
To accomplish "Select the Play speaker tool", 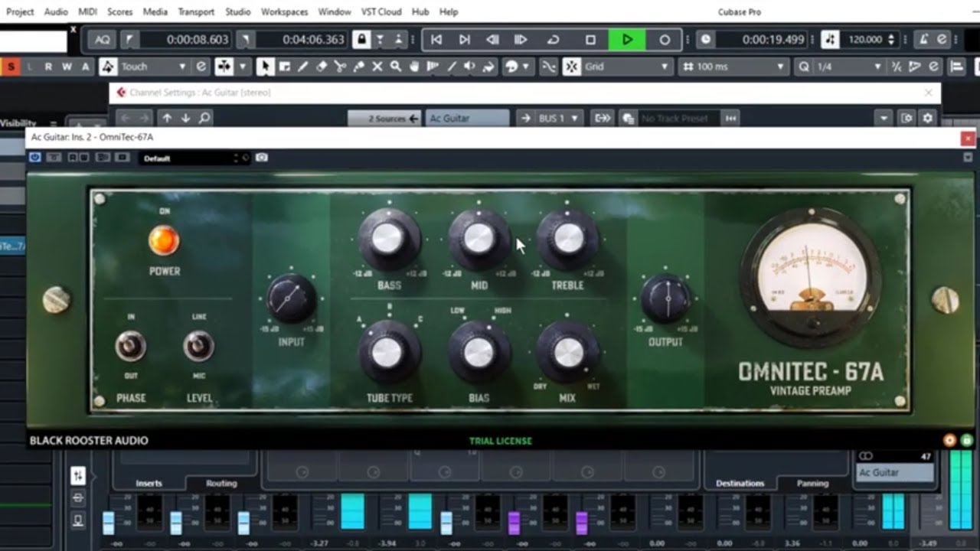I will point(469,67).
